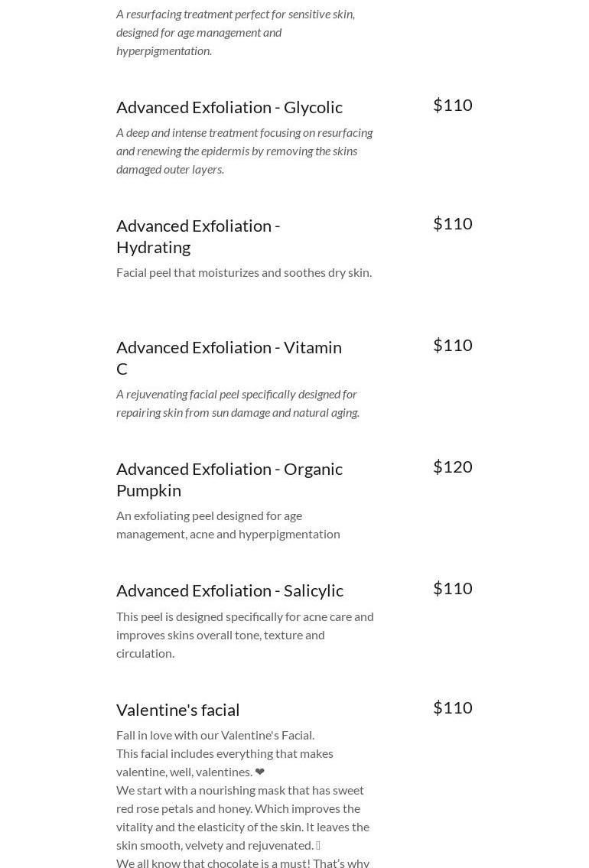Click the price beside Salicylic exfoliation
Viewport: 589px width, 868px height.
point(452,588)
